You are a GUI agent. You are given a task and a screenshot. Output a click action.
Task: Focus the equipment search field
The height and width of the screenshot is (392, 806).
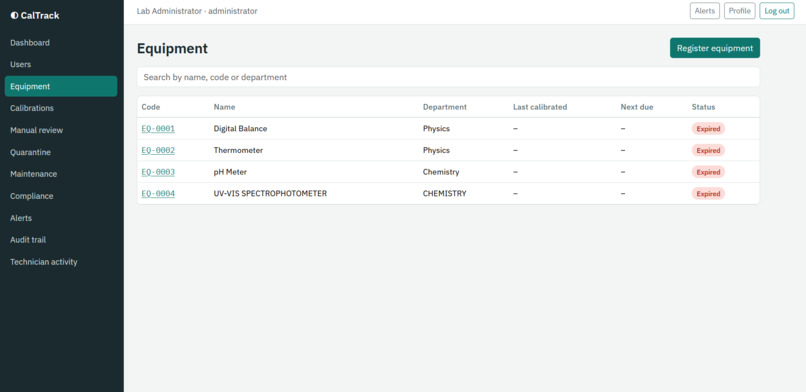(448, 77)
